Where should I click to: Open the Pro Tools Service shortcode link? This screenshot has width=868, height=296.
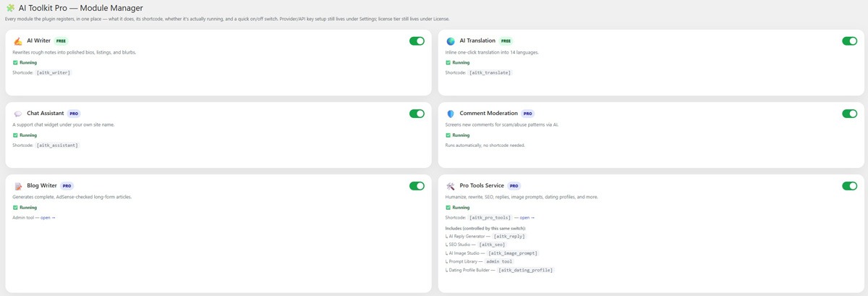(527, 217)
